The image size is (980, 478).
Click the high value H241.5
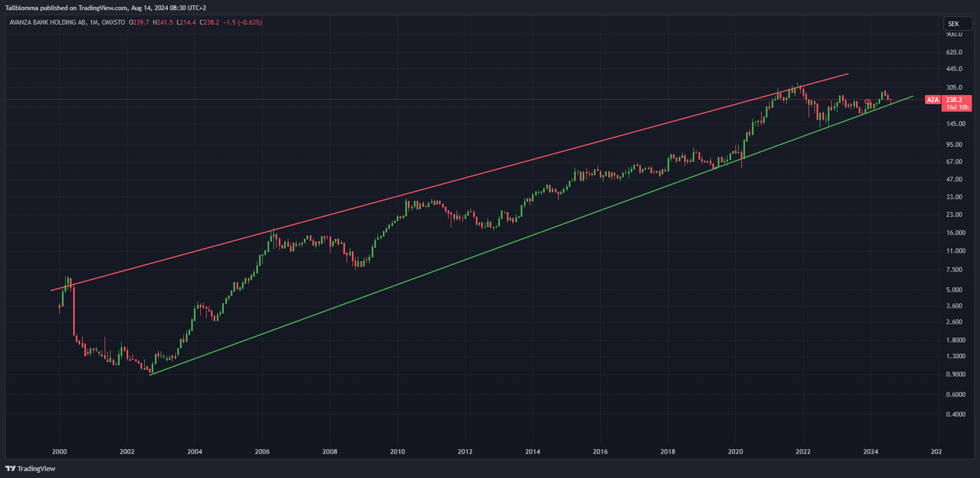point(163,22)
